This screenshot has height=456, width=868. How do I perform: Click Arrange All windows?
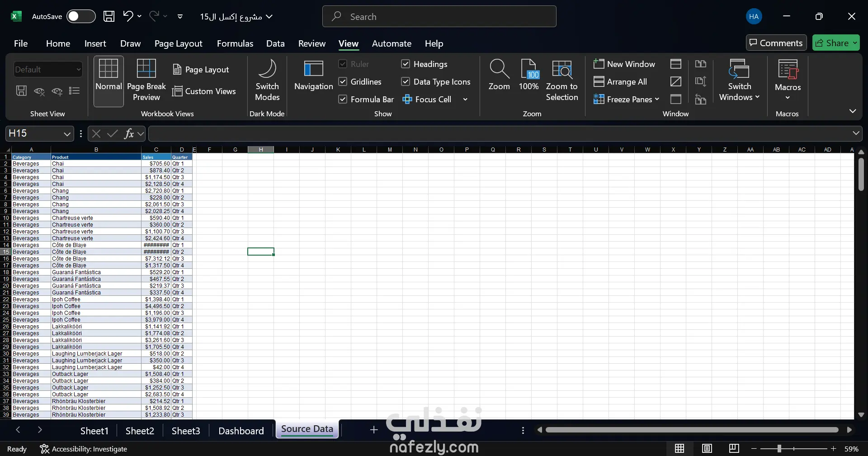(620, 82)
